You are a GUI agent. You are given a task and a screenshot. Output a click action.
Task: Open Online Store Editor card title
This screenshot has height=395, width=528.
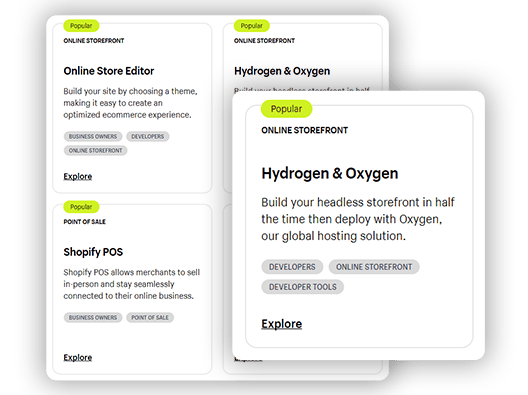click(x=109, y=71)
